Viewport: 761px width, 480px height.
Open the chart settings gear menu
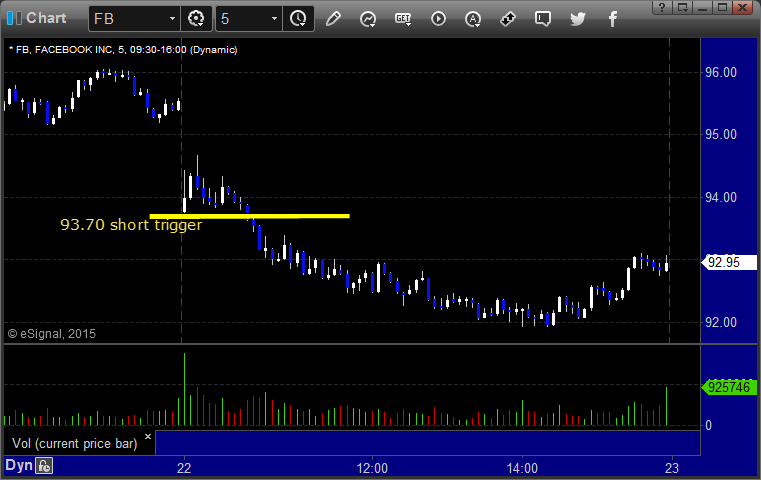point(196,19)
